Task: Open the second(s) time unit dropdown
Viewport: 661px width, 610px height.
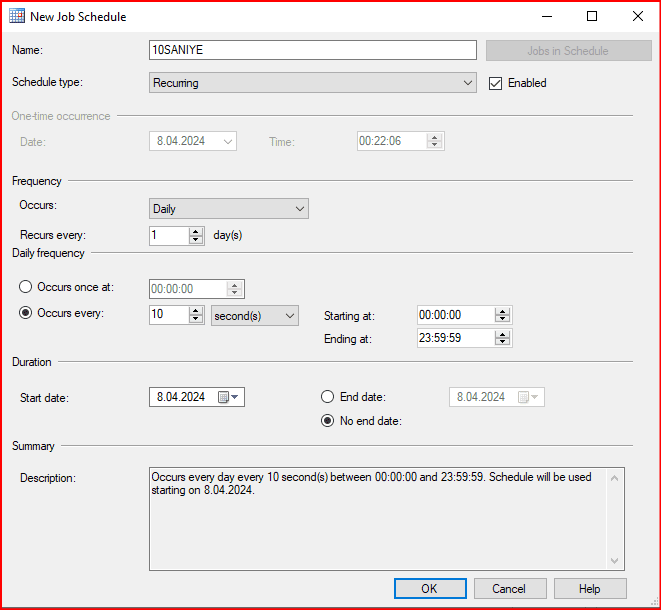Action: tap(290, 316)
